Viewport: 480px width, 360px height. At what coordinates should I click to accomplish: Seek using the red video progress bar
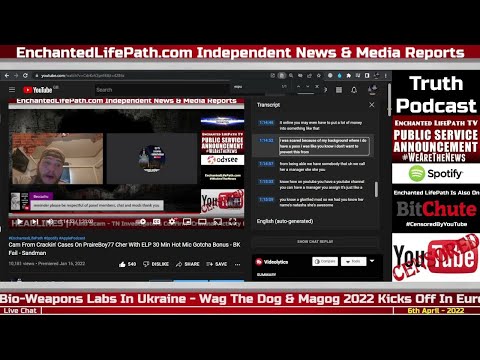pos(126,215)
